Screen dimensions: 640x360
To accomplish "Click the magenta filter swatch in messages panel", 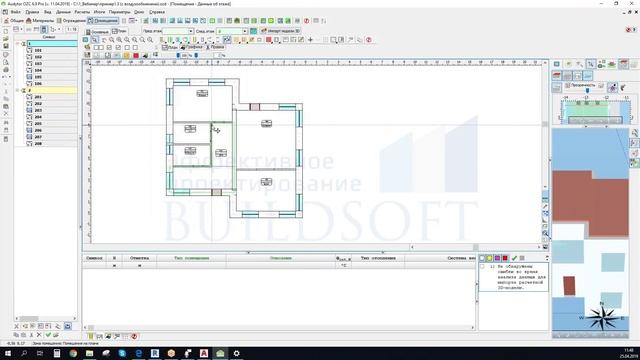I will [497, 258].
